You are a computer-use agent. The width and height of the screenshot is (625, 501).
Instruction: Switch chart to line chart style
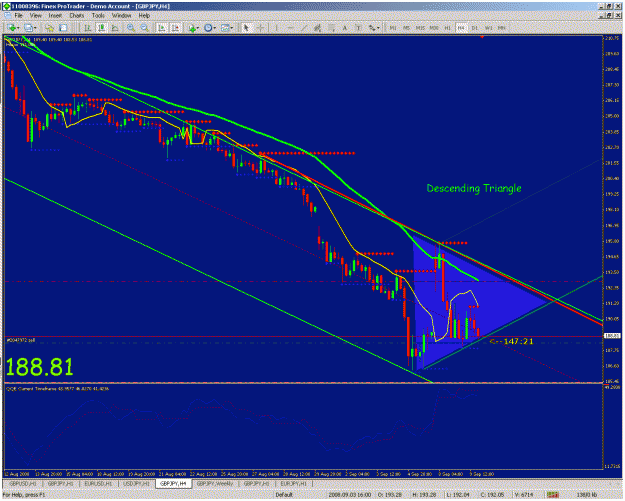pyautogui.click(x=115, y=28)
